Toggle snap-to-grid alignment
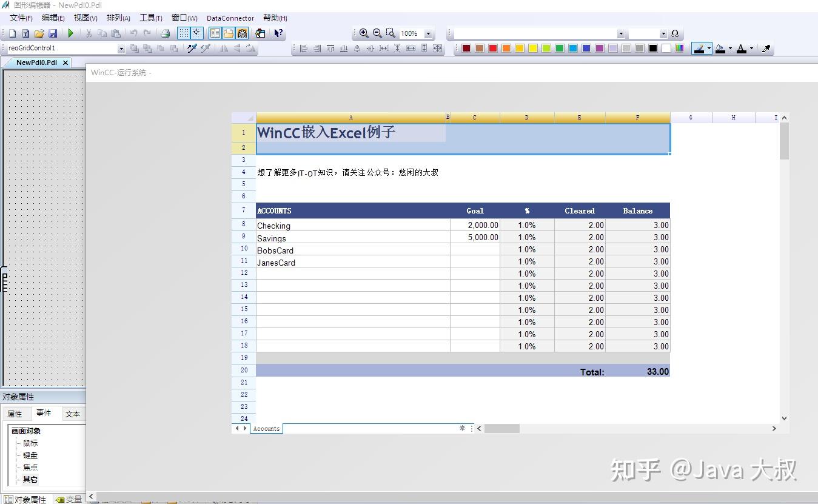Screen dimensions: 818x504 pyautogui.click(x=195, y=33)
